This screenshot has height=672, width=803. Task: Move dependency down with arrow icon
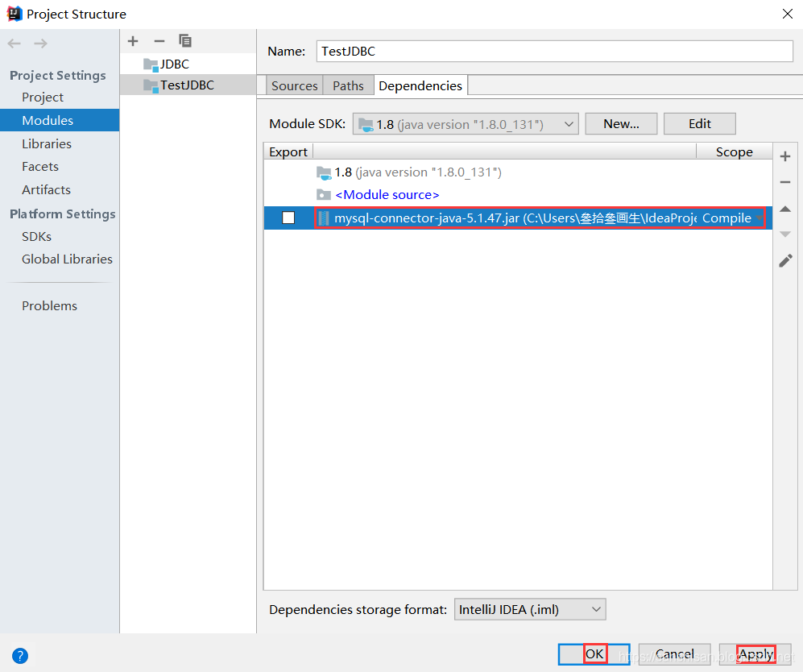coord(785,234)
